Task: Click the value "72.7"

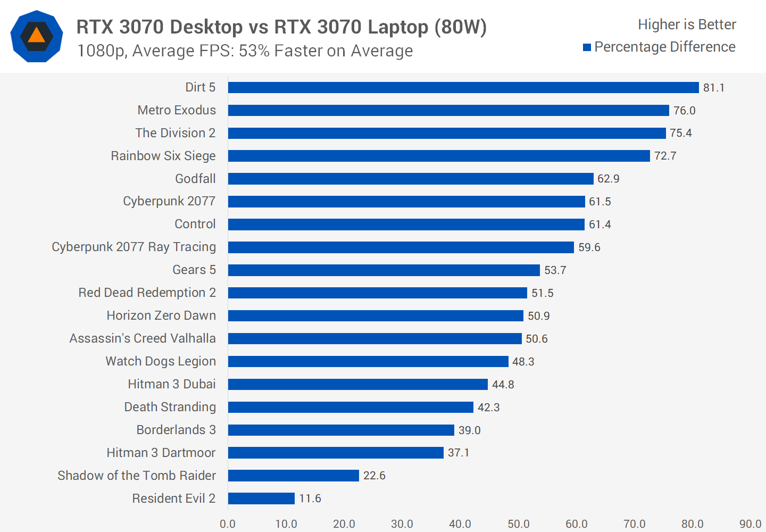Action: click(x=665, y=156)
